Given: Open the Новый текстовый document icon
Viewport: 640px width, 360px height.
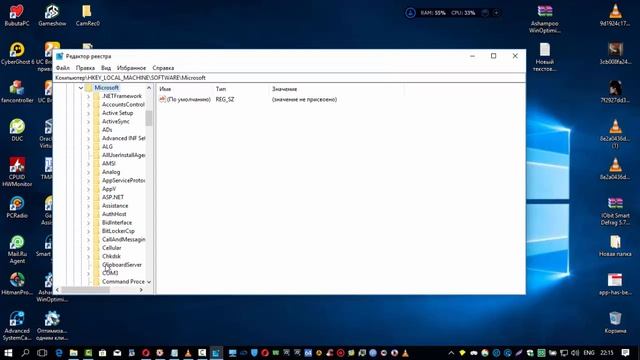Looking at the screenshot, I should (544, 57).
